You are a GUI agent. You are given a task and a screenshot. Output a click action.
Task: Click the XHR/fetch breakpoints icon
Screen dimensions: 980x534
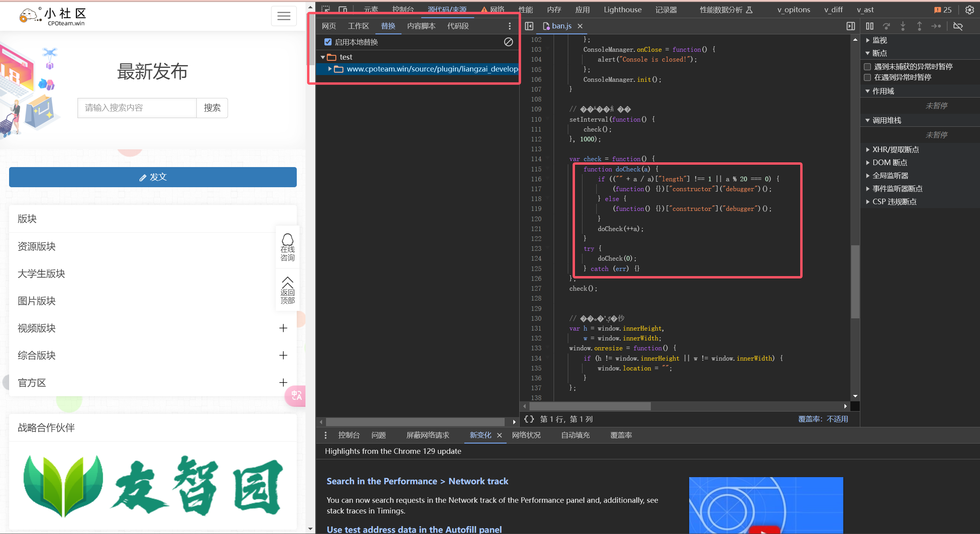point(869,149)
